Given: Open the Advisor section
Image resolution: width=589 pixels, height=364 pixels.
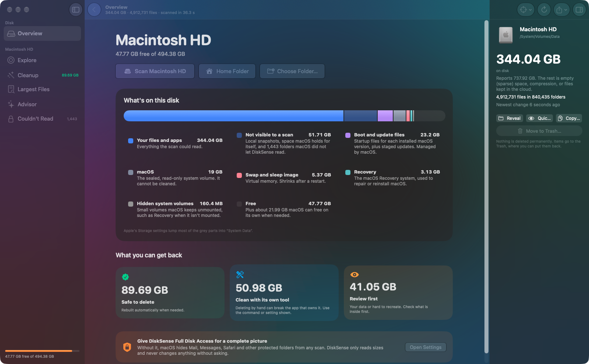Looking at the screenshot, I should (x=42, y=104).
